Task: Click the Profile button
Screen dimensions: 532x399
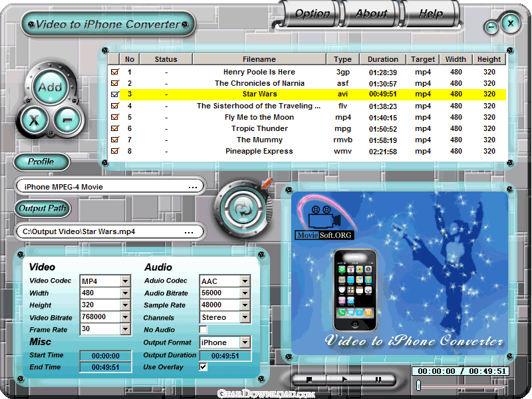Action: [x=42, y=162]
